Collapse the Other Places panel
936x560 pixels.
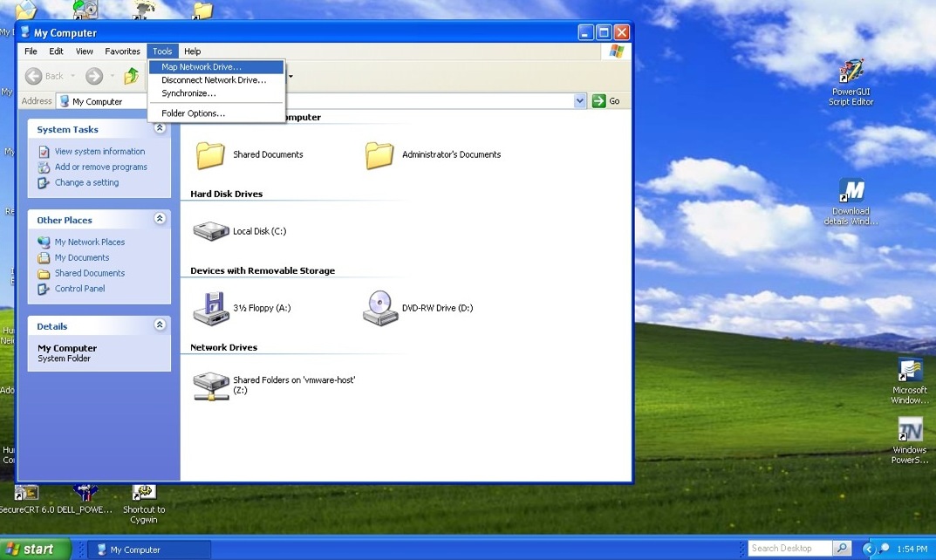[160, 219]
